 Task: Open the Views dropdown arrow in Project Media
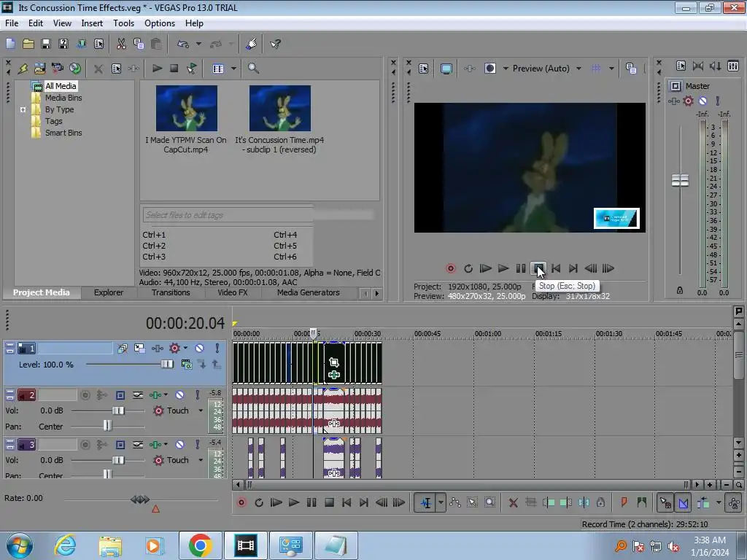tap(233, 69)
